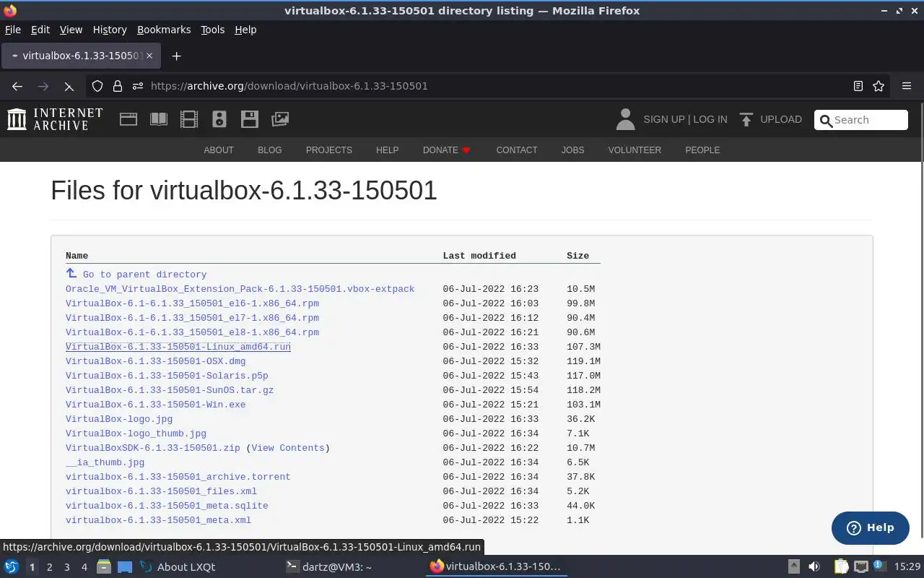924x578 pixels.
Task: Switch to virtual desktop 2
Action: tap(49, 567)
